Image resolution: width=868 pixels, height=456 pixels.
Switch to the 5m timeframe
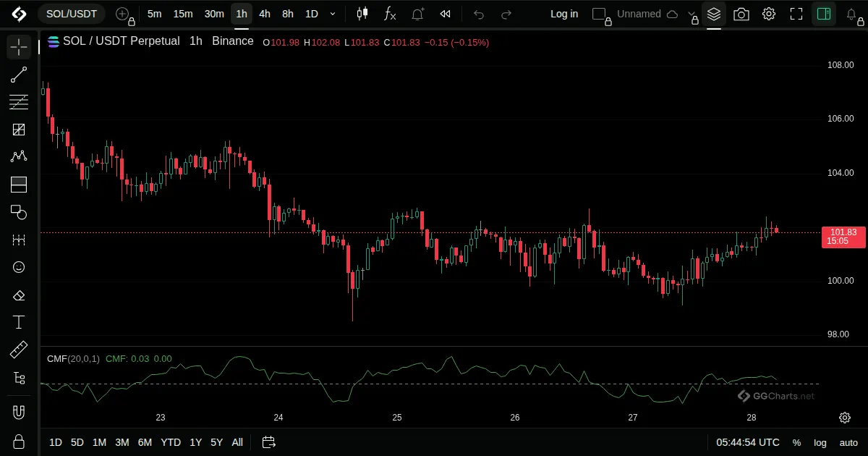tap(154, 14)
